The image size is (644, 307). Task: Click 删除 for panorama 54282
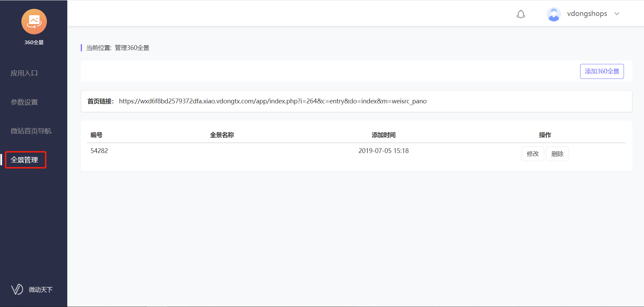[x=557, y=154]
